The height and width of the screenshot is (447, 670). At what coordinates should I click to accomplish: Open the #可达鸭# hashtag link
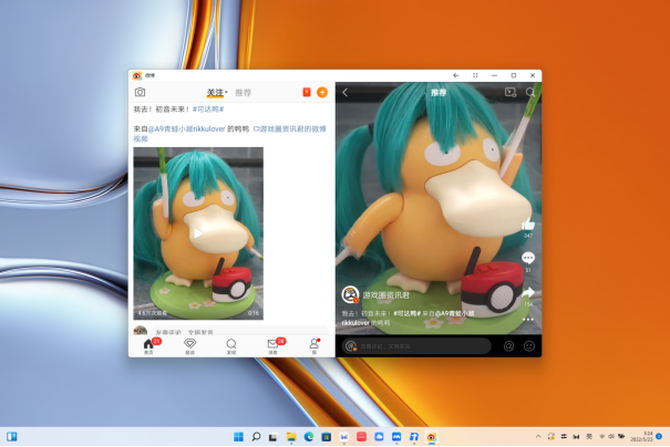208,109
